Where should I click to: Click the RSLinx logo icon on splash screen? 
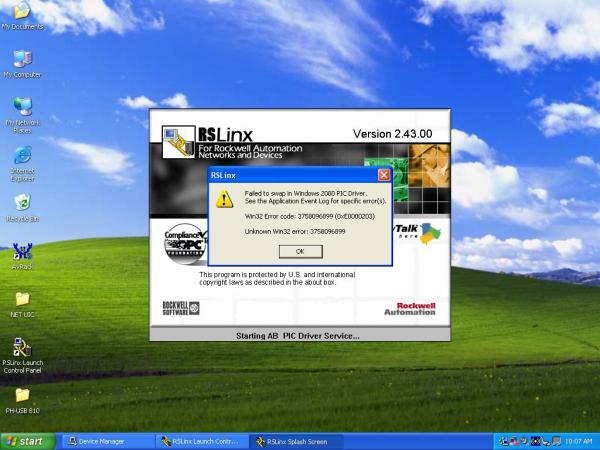(x=178, y=142)
